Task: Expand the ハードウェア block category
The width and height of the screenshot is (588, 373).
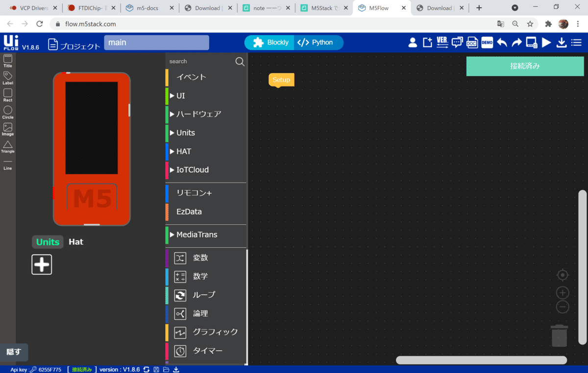Action: 206,114
